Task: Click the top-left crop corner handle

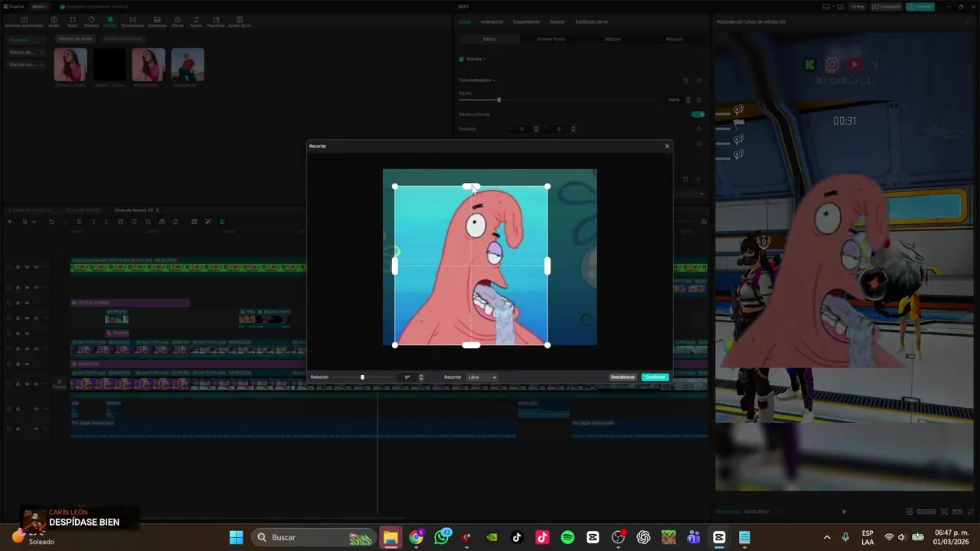Action: [395, 187]
